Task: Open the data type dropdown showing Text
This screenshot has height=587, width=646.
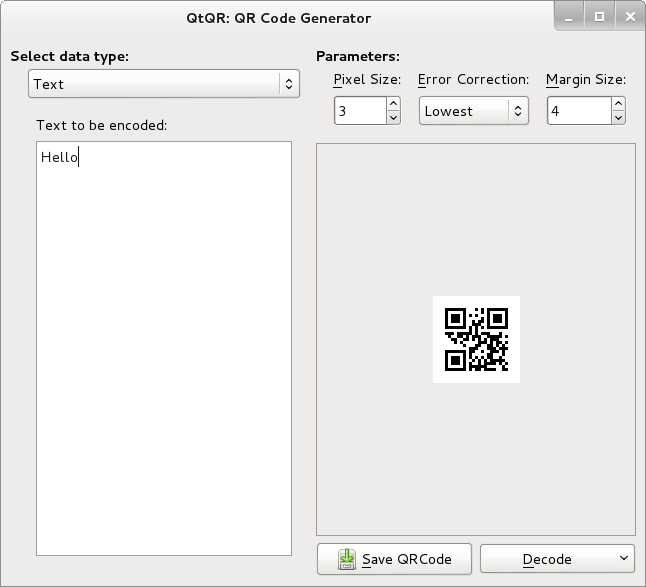Action: point(164,84)
